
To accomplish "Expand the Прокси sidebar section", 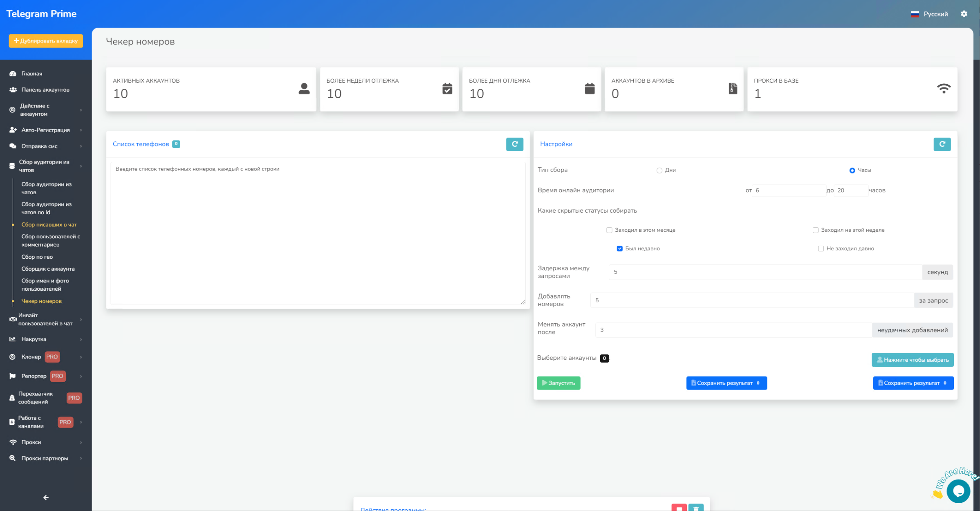I will click(31, 442).
